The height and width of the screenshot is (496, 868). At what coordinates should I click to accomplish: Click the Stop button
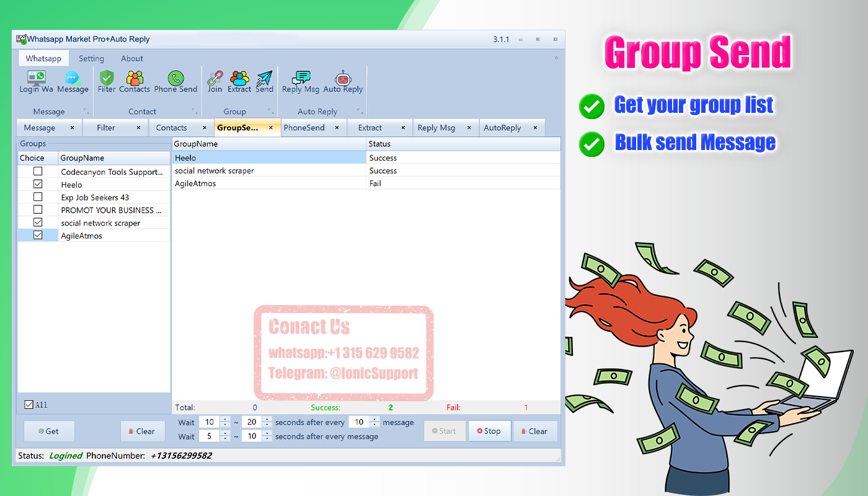point(489,431)
